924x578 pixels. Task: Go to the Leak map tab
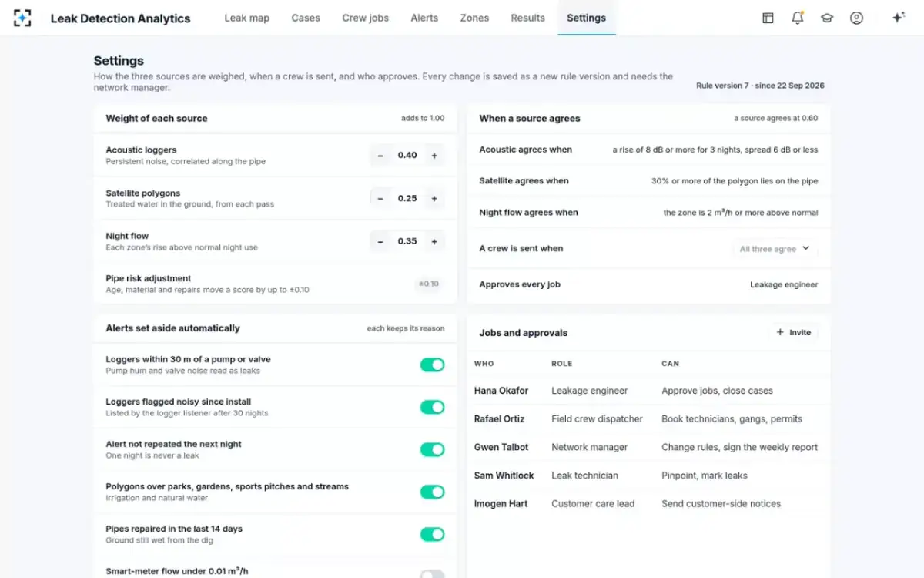click(x=247, y=18)
